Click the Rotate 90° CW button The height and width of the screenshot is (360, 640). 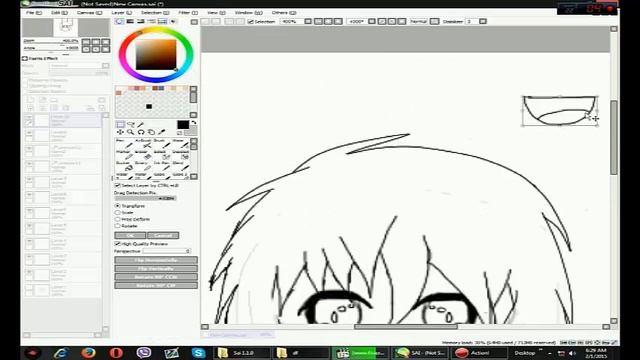[156, 285]
